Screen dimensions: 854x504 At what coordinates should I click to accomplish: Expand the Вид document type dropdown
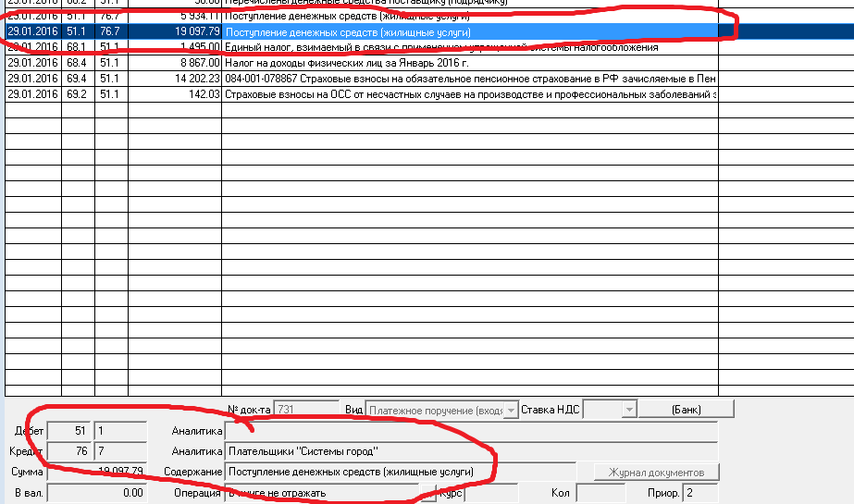click(x=512, y=410)
